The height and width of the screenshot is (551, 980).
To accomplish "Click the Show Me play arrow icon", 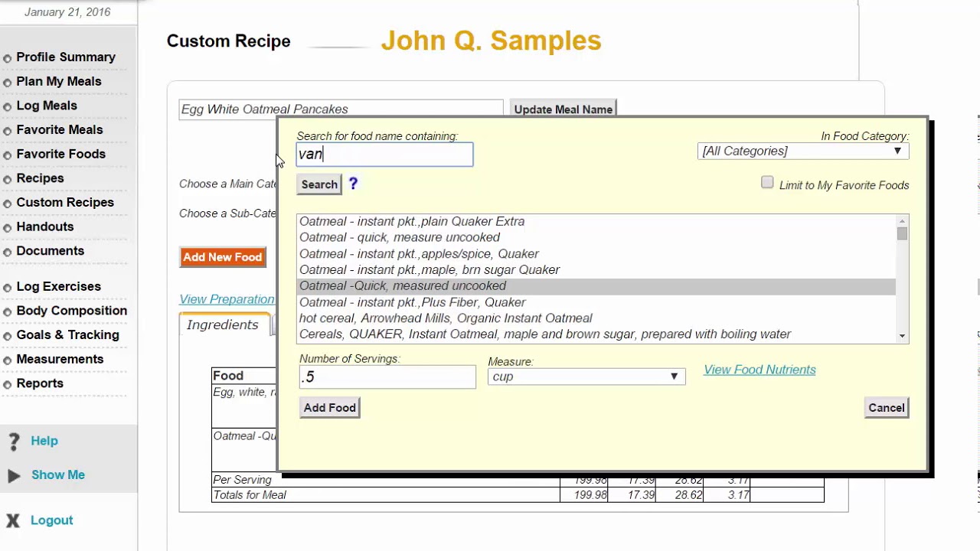I will (14, 475).
